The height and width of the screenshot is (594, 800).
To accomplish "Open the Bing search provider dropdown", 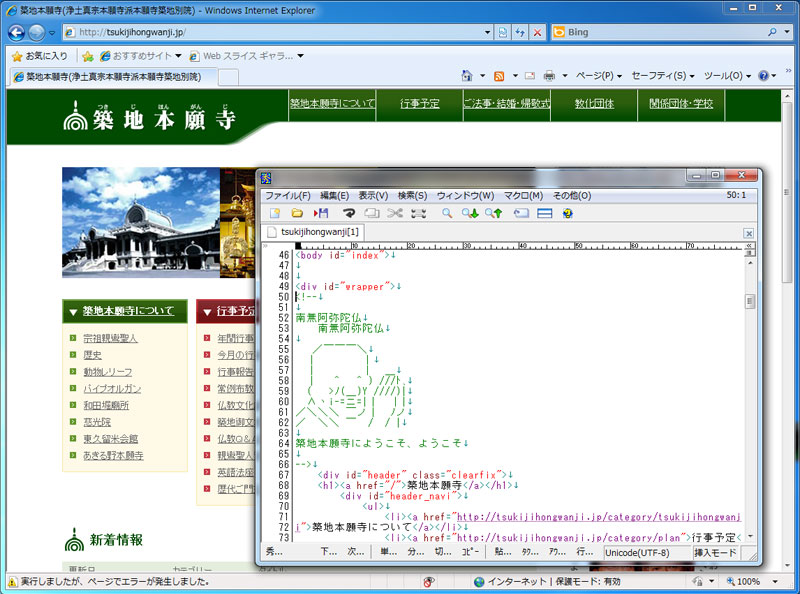I will click(x=787, y=32).
